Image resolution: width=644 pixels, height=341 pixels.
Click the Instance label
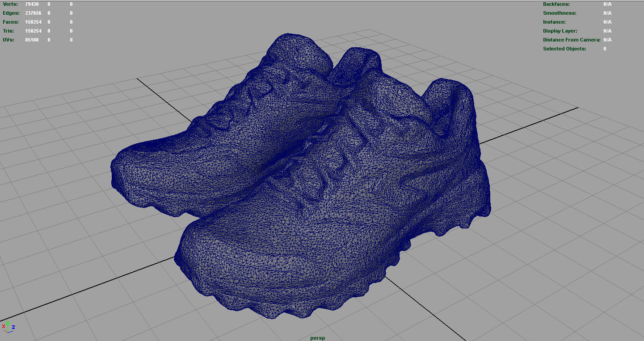(x=554, y=22)
